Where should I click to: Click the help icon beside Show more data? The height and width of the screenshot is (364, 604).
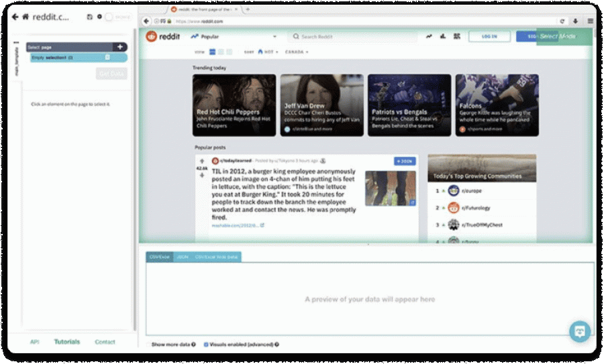pyautogui.click(x=193, y=345)
